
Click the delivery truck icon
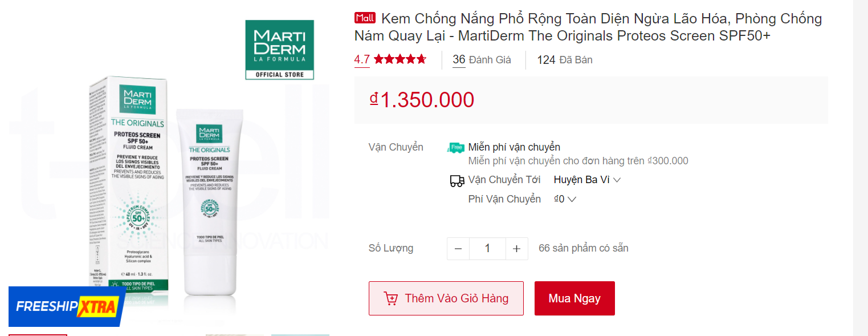coord(455,180)
